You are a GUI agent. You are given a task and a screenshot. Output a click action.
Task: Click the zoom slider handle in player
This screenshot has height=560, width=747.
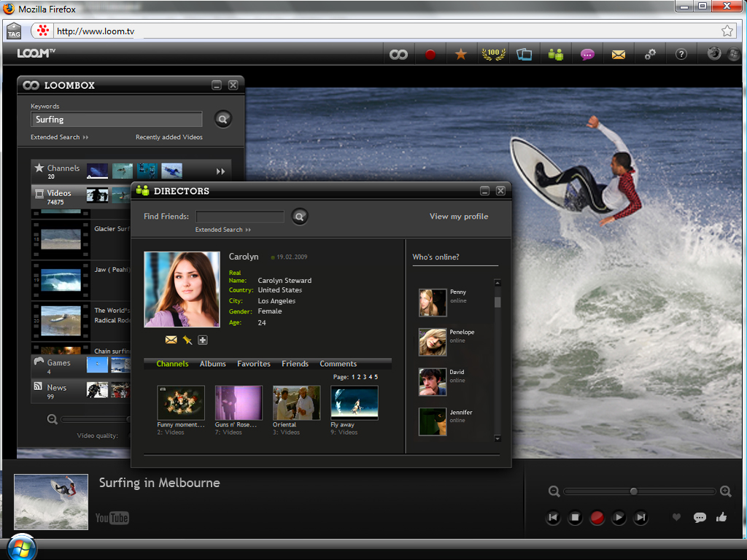(633, 491)
